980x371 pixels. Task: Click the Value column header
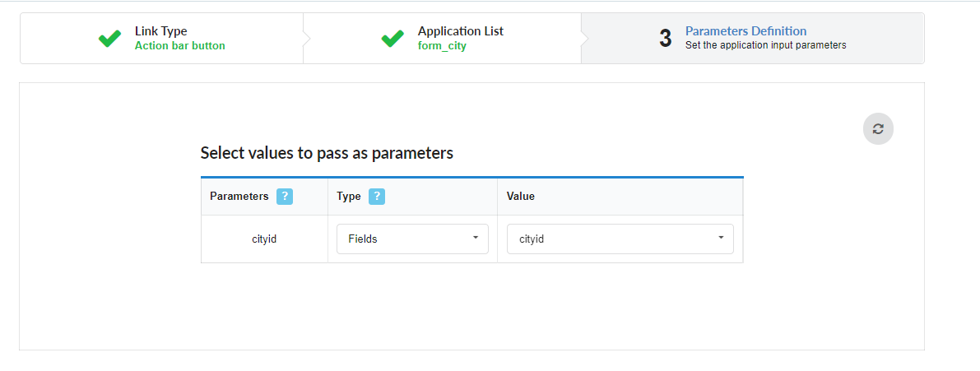pyautogui.click(x=521, y=197)
